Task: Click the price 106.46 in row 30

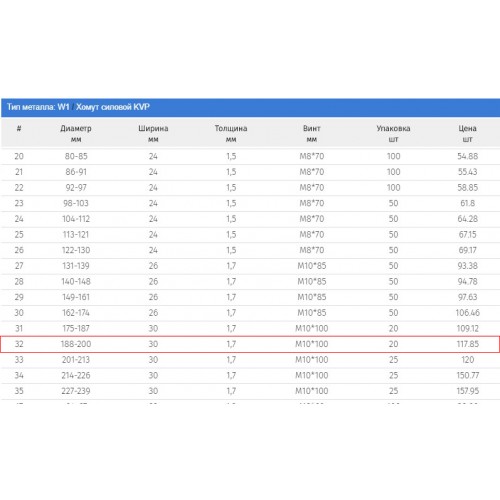Action: coord(467,313)
